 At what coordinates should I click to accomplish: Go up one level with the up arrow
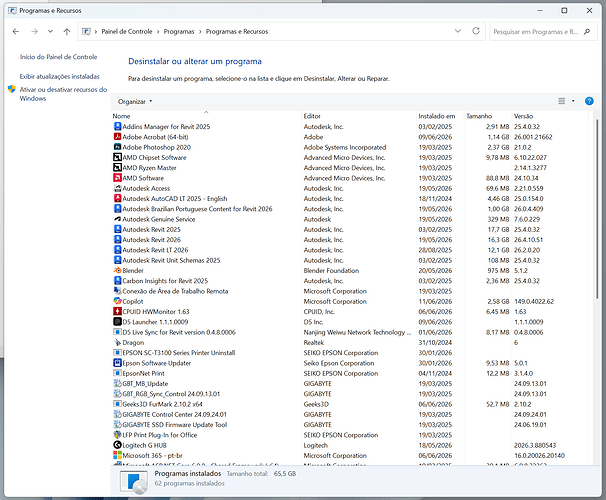[x=67, y=32]
